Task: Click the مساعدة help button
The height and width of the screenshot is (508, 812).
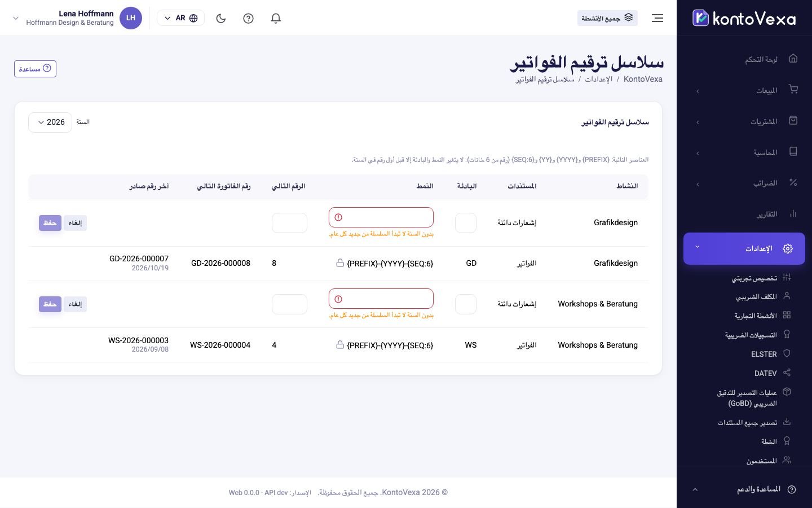Action: pyautogui.click(x=35, y=69)
